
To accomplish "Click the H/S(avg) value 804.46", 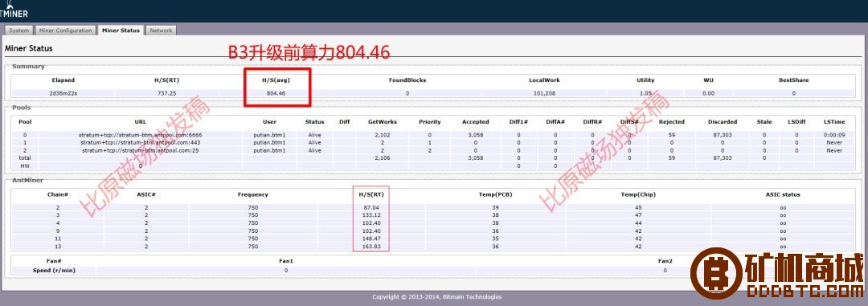I will point(276,93).
